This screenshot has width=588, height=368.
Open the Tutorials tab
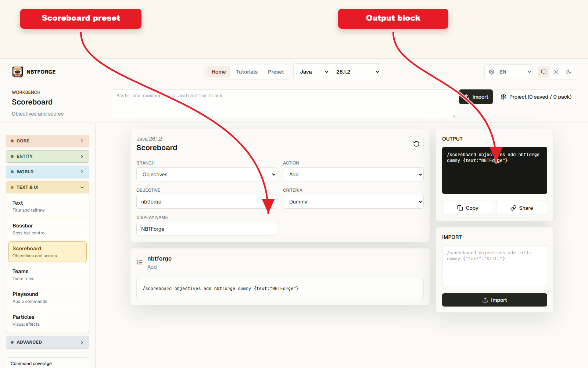click(x=247, y=72)
